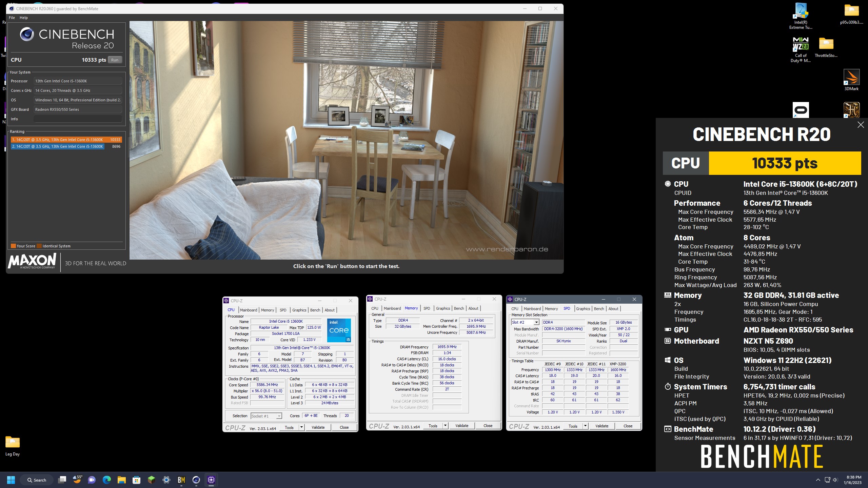Open File Explorer from the taskbar
This screenshot has width=868, height=488.
tap(122, 480)
